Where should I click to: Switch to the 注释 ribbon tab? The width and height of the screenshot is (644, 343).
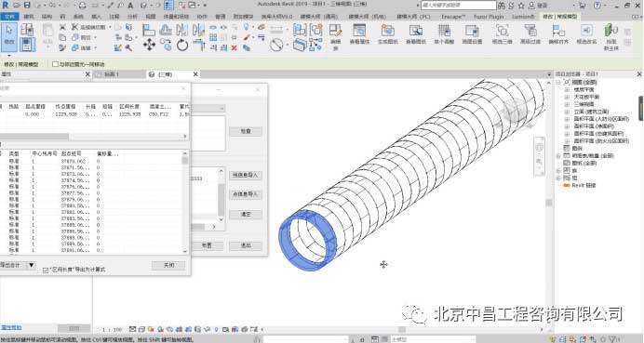(114, 17)
